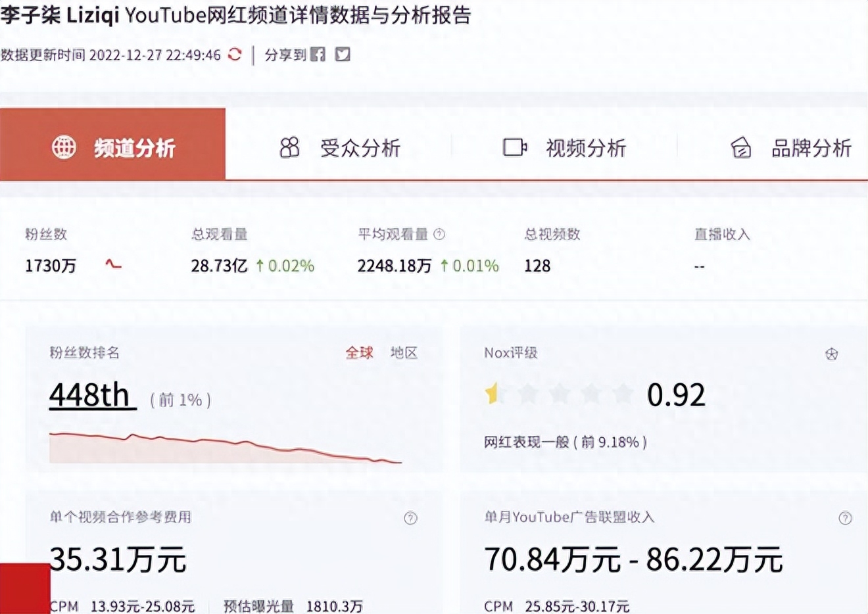
Task: Click the (前 1%) percentile text
Action: (181, 400)
